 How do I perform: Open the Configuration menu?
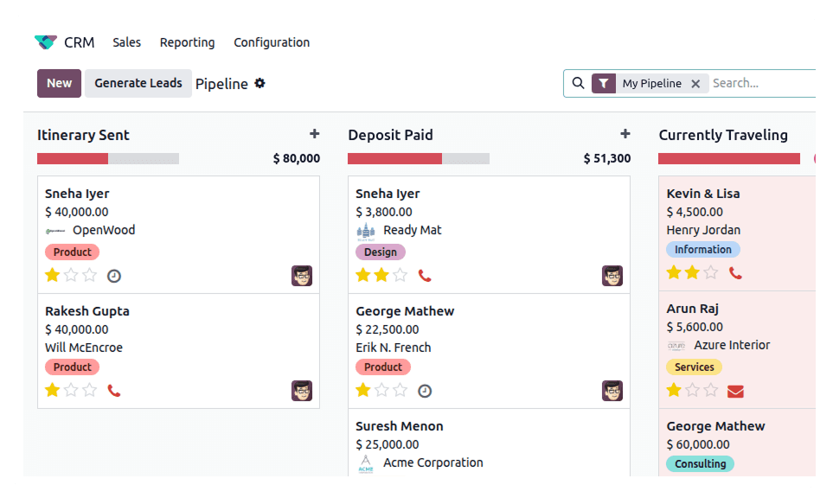(x=272, y=42)
